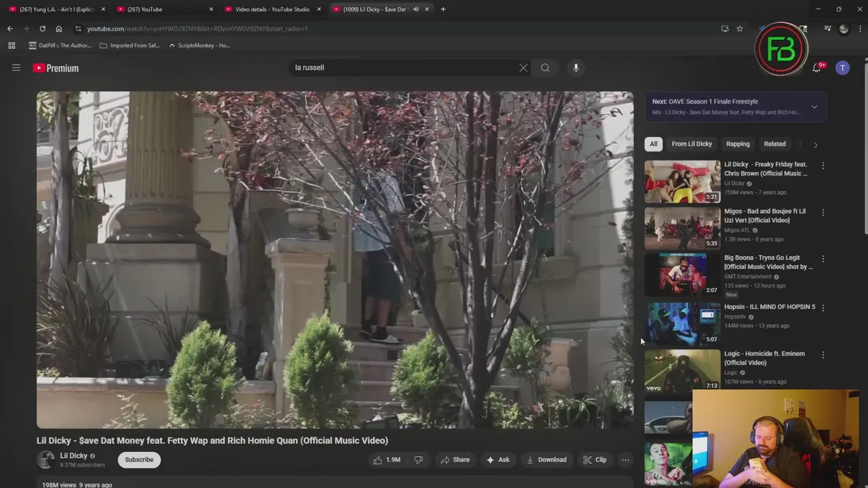The image size is (868, 488).
Task: Open the YouTube guide hamburger menu
Action: (16, 68)
